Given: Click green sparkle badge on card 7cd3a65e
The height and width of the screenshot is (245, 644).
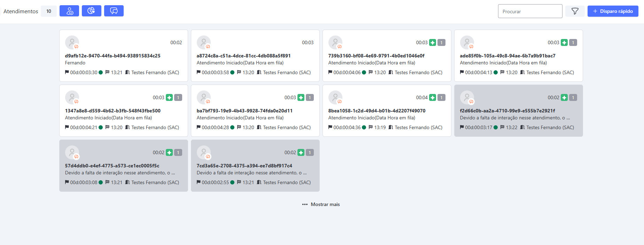Looking at the screenshot, I should [301, 152].
